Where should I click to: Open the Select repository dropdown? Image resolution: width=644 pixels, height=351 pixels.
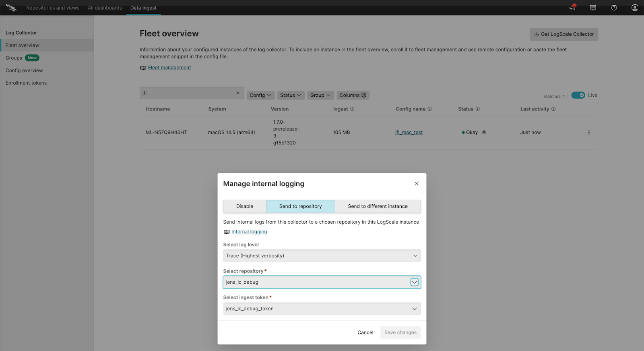pos(415,282)
